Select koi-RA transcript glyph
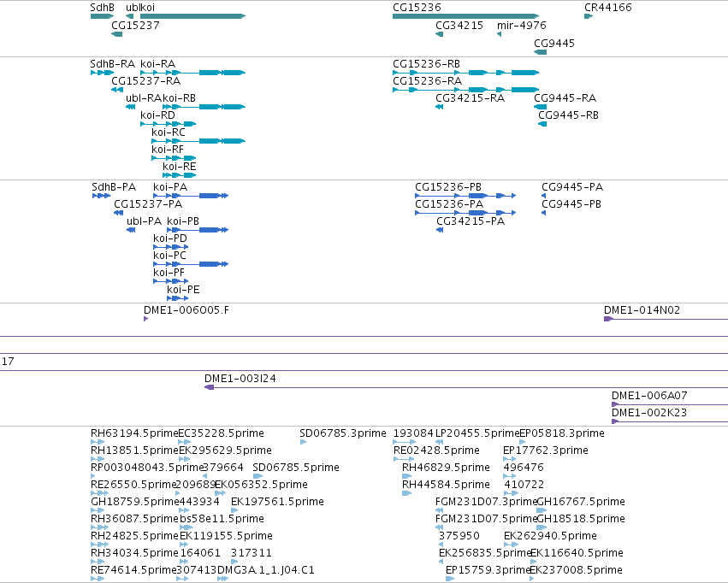Screen dimensions: 728x583 [192, 73]
